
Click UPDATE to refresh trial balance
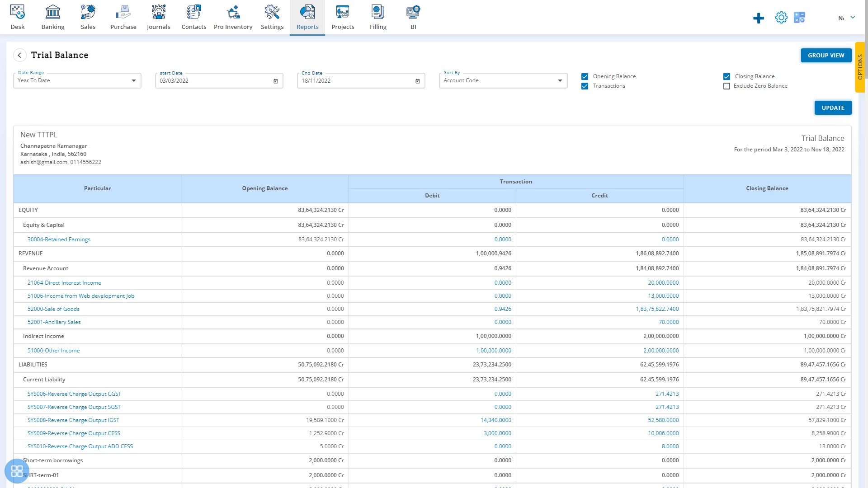[832, 107]
